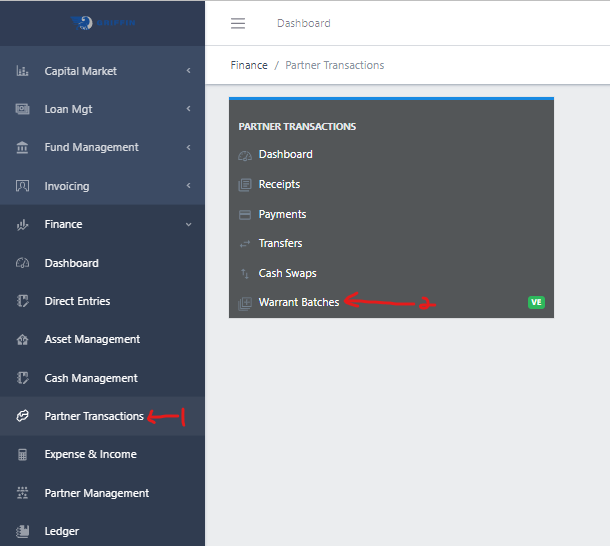Click the Payments card icon in panel
The height and width of the screenshot is (546, 610).
click(245, 215)
